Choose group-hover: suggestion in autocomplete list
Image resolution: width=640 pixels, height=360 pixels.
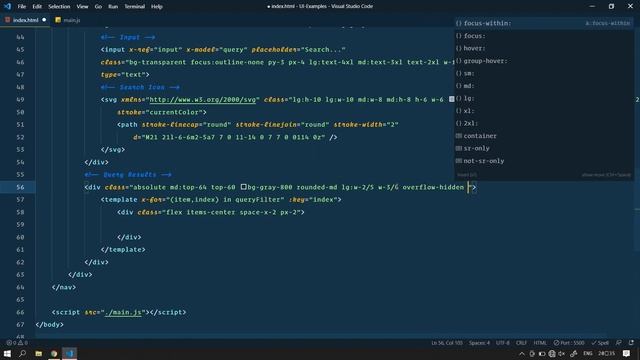[544, 61]
